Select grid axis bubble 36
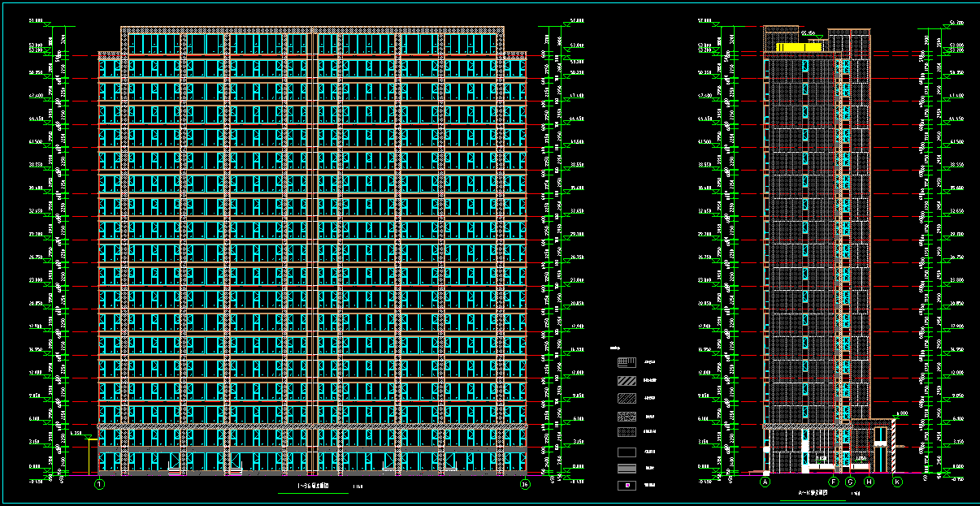This screenshot has width=980, height=506. tap(525, 485)
